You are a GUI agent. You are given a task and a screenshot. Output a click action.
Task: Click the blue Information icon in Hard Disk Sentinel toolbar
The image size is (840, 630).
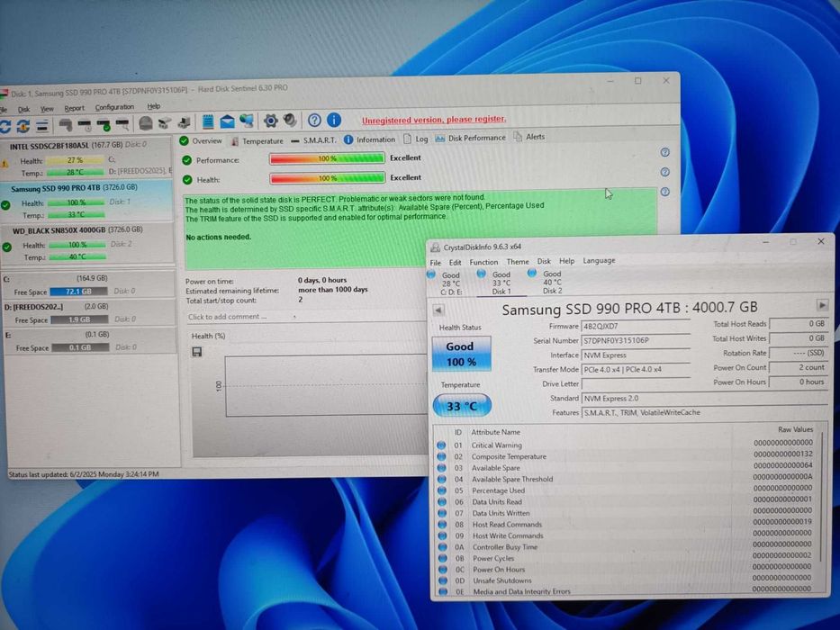[334, 121]
